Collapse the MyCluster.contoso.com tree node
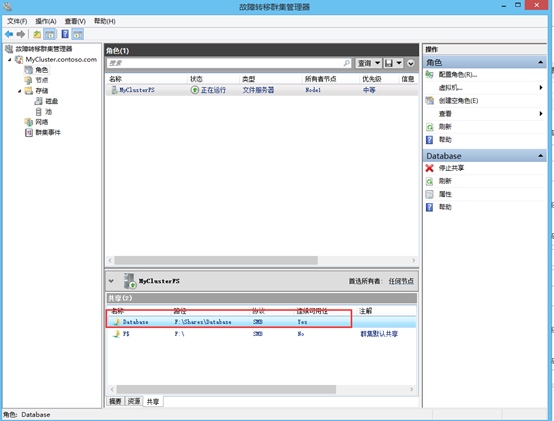 pos(10,60)
